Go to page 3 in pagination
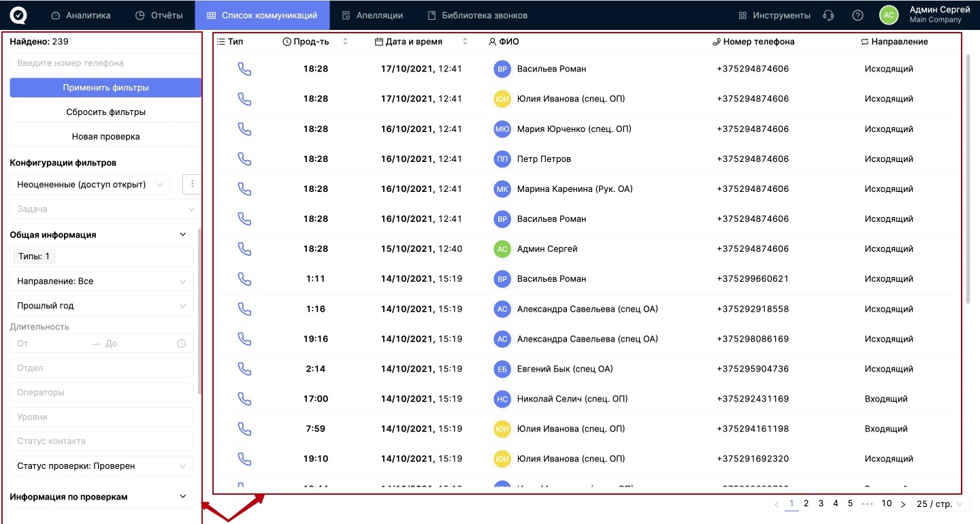Screen dimensions: 980x524 coord(821,504)
